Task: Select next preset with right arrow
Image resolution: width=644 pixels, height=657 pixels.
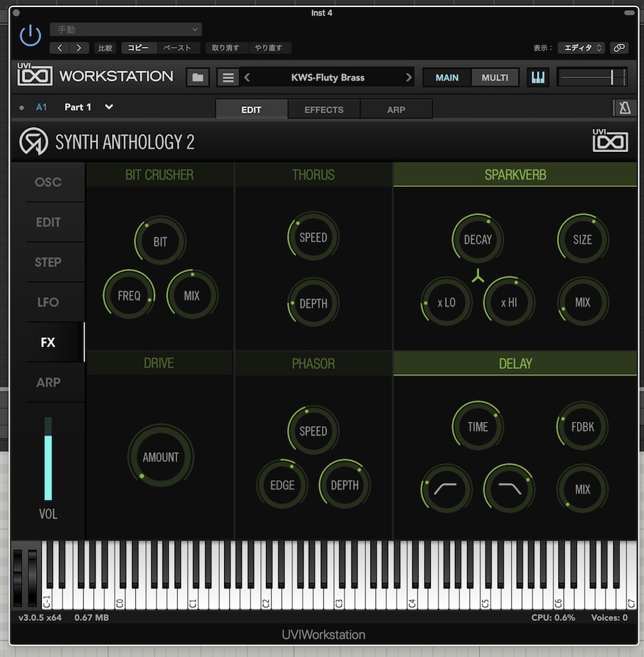Action: (x=408, y=77)
